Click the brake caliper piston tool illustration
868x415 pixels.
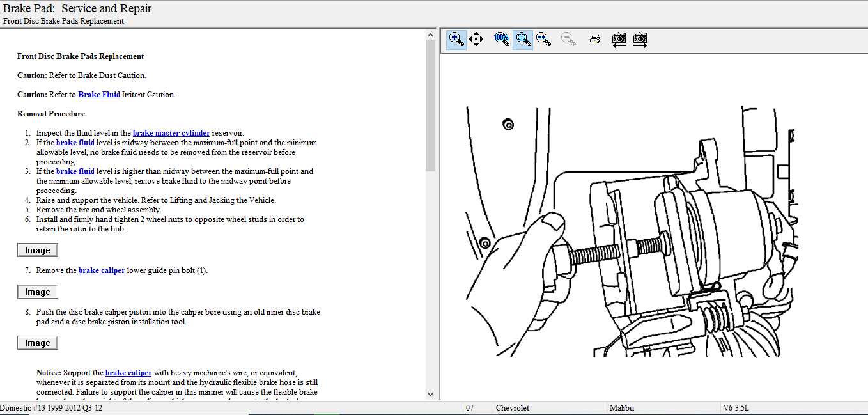(632, 231)
